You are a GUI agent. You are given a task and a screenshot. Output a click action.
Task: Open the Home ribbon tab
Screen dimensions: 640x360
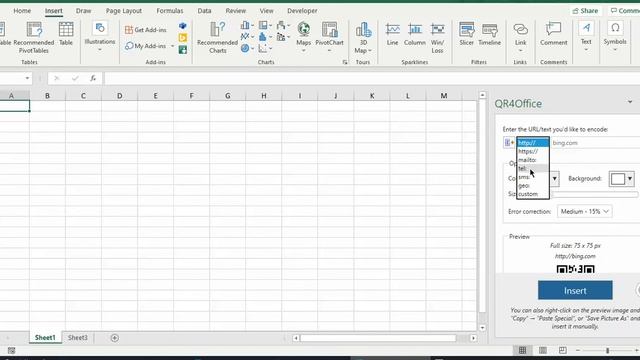(x=22, y=11)
